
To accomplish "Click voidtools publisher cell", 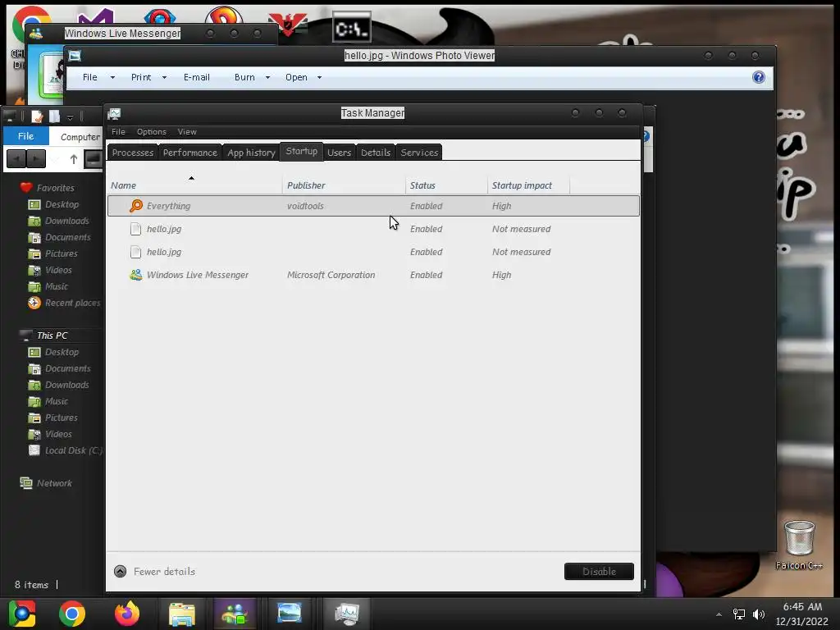I will [x=305, y=206].
